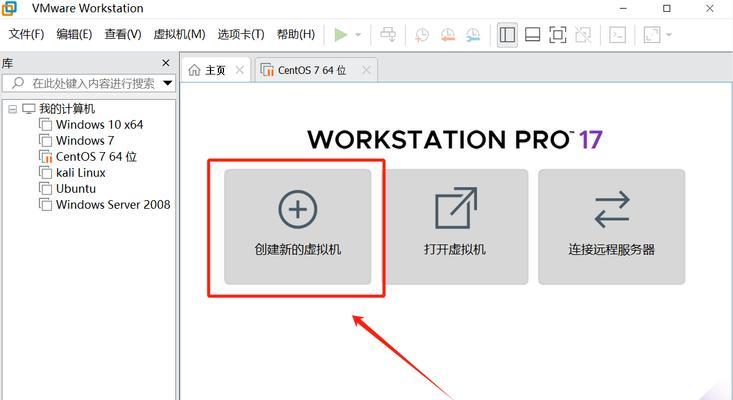
Task: Select 我的计算机 in the library tree
Action: (x=67, y=109)
